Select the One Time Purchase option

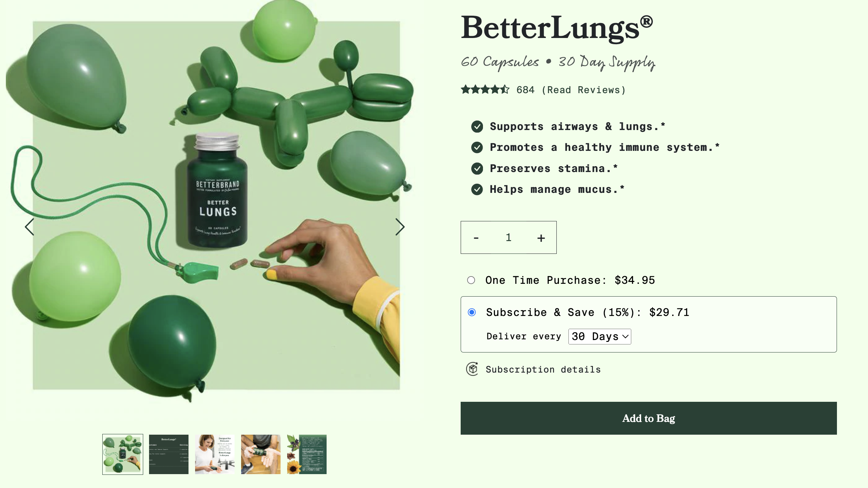(471, 280)
